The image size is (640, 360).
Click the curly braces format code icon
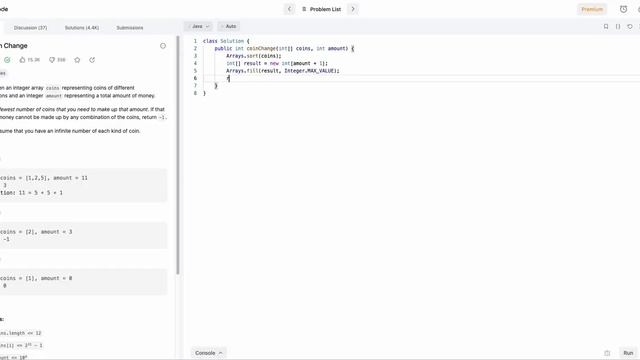click(618, 27)
